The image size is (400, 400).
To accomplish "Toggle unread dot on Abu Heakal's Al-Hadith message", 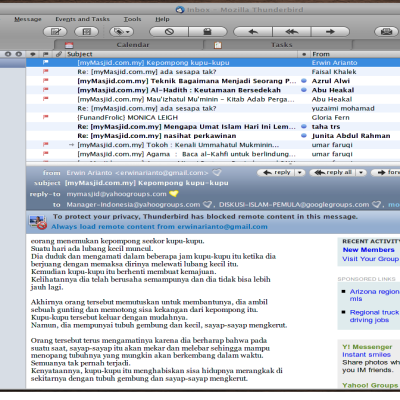I will [x=304, y=90].
